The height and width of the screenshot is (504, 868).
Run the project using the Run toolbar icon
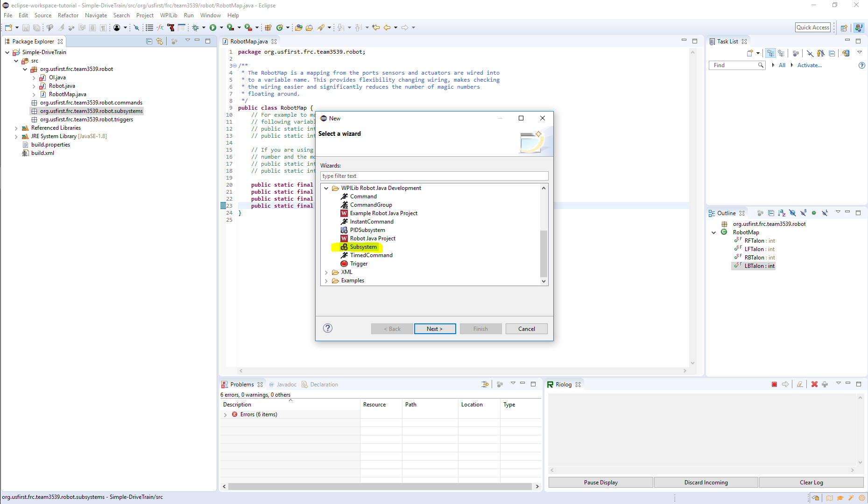click(x=213, y=28)
